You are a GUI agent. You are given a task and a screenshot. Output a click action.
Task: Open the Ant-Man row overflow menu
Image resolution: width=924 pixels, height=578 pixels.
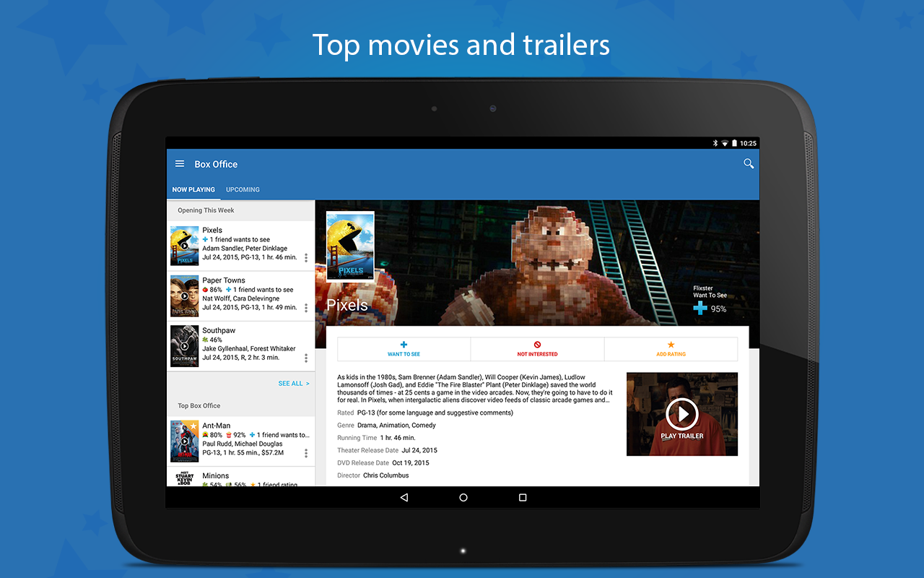click(306, 453)
